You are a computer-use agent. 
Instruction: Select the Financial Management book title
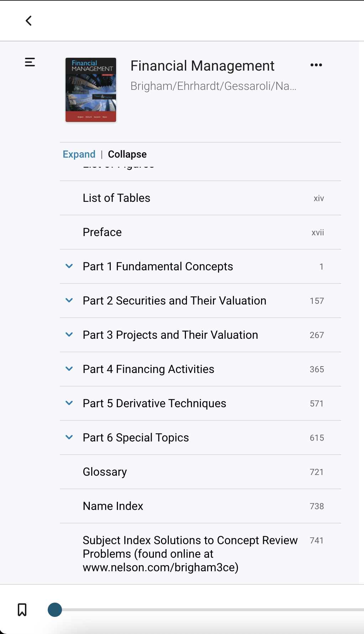pos(202,66)
